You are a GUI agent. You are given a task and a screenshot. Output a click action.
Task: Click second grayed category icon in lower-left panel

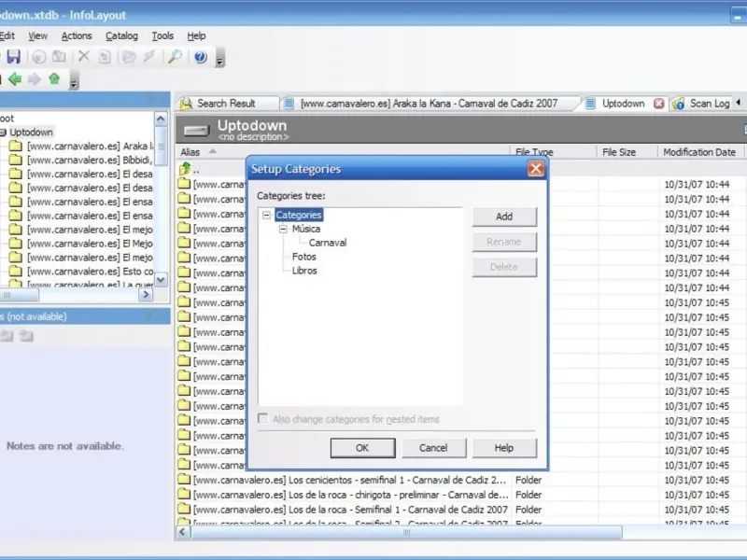coord(26,336)
